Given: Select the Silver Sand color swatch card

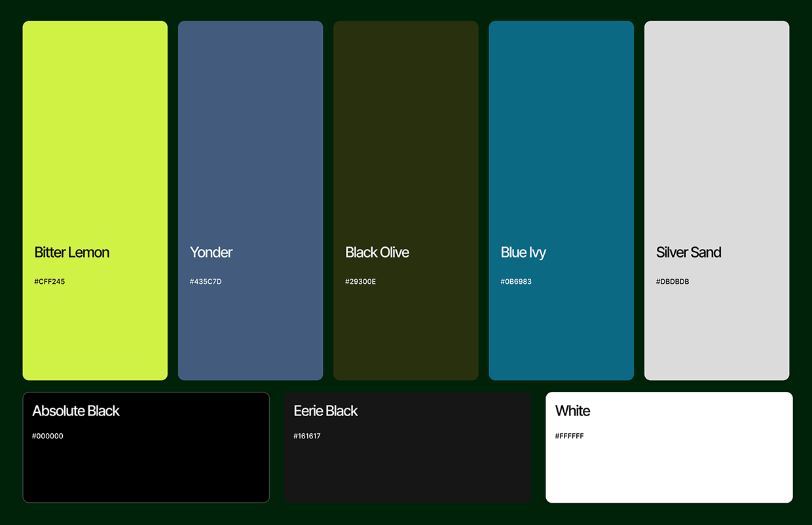Looking at the screenshot, I should (716, 201).
